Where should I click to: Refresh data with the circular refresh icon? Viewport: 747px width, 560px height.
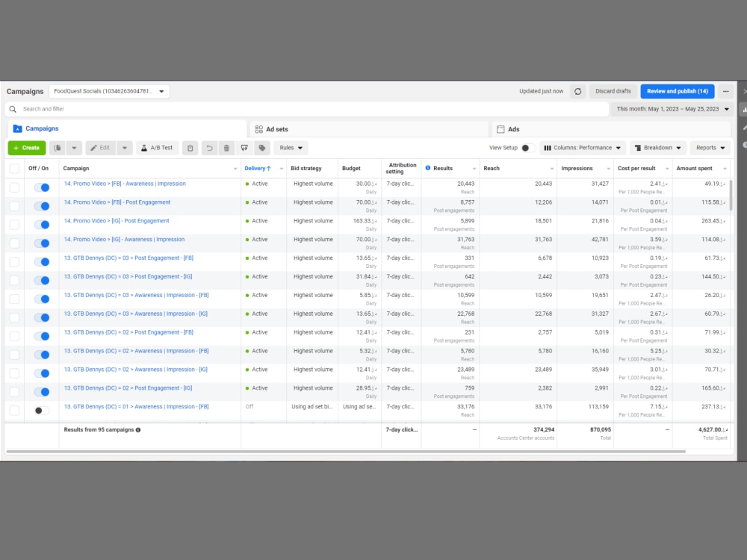(x=578, y=90)
